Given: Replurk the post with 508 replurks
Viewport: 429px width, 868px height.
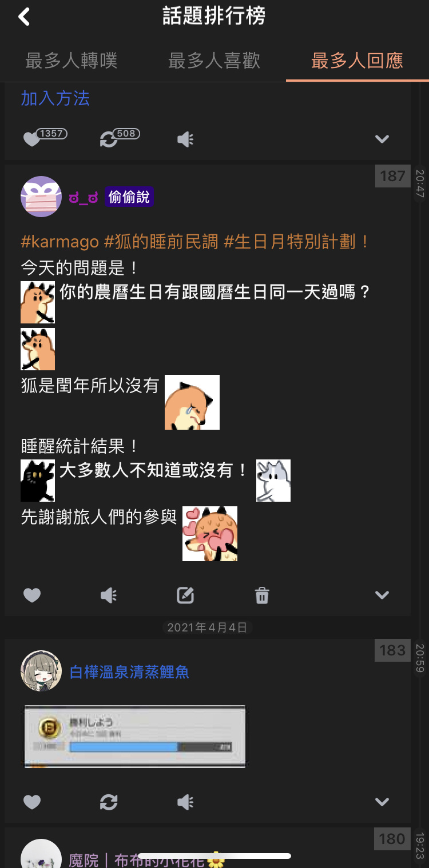Looking at the screenshot, I should 108,139.
